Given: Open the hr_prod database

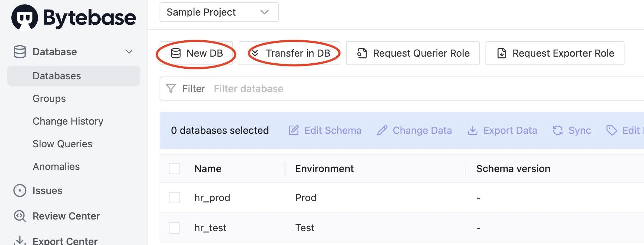Looking at the screenshot, I should 212,198.
